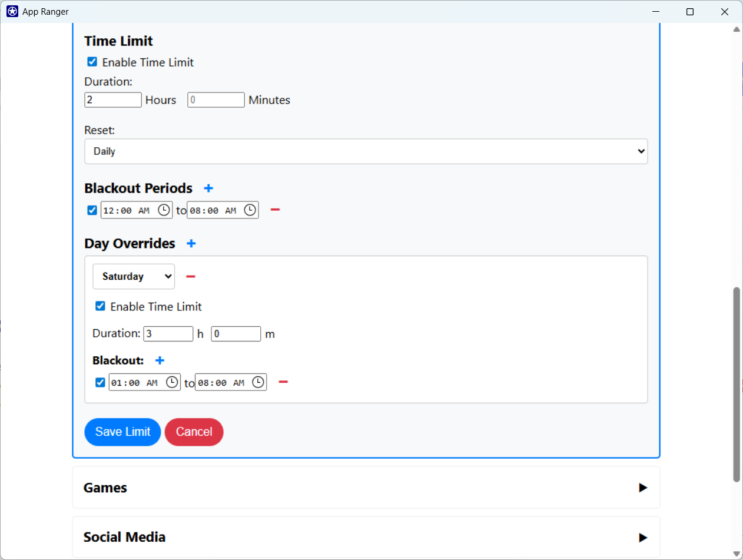Click the App Ranger logo in the title bar
The height and width of the screenshot is (560, 743).
point(12,11)
